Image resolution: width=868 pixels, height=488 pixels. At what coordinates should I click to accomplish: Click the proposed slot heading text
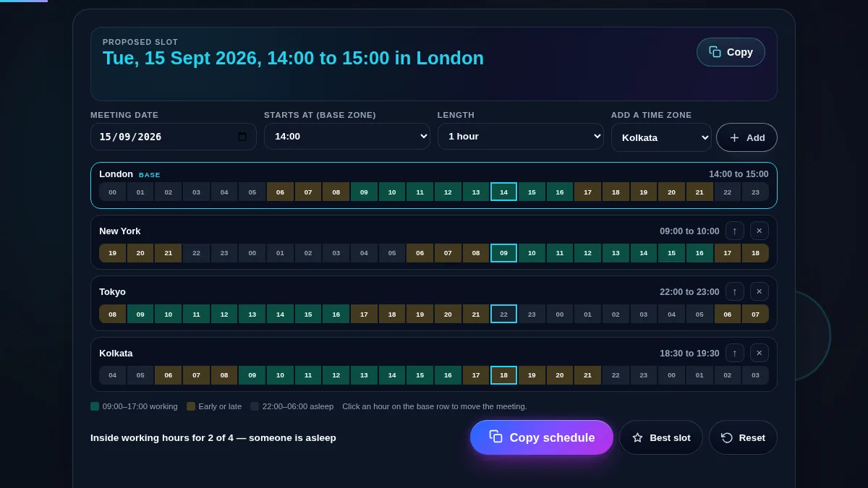click(293, 58)
